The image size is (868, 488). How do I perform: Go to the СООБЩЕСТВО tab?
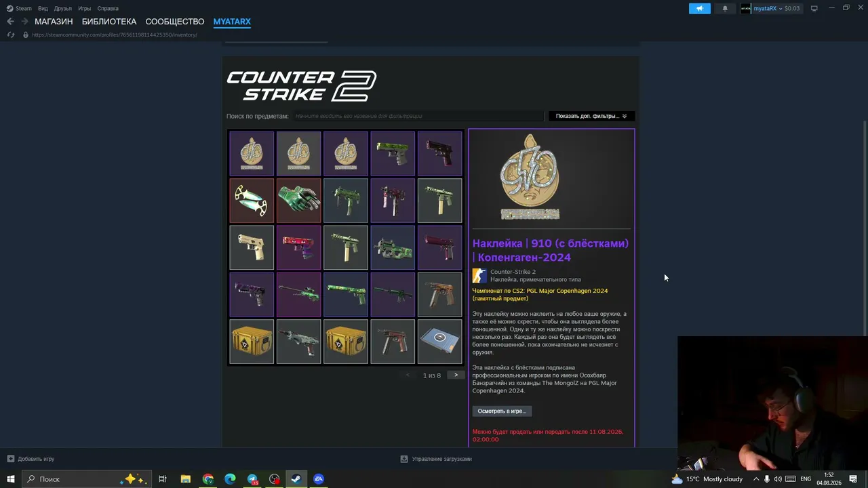[175, 22]
